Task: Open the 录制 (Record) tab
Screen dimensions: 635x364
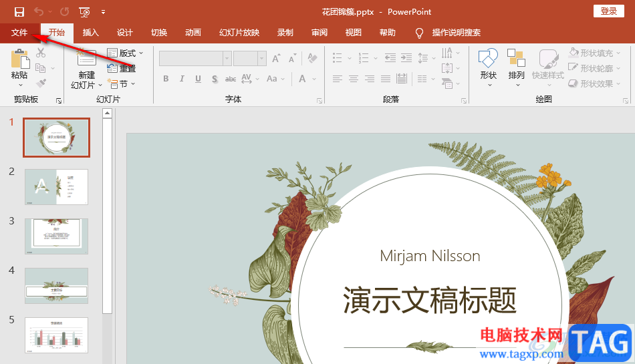Action: [285, 33]
